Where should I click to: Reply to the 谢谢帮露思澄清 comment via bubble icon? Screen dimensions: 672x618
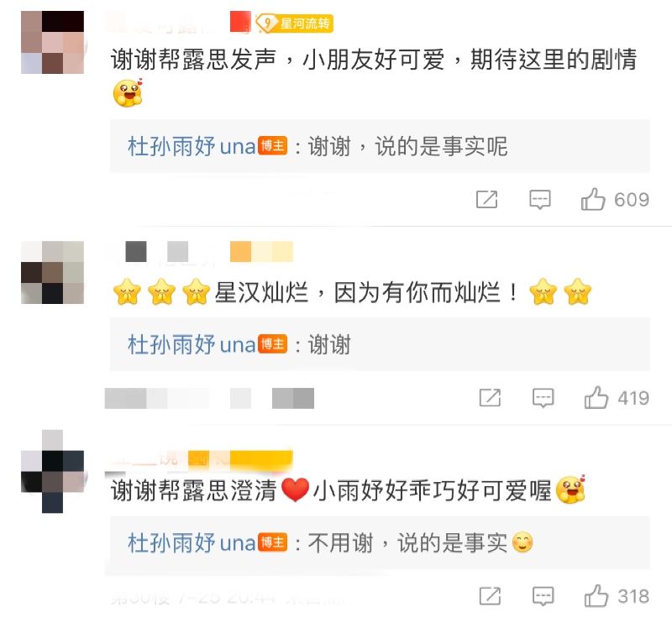(543, 596)
